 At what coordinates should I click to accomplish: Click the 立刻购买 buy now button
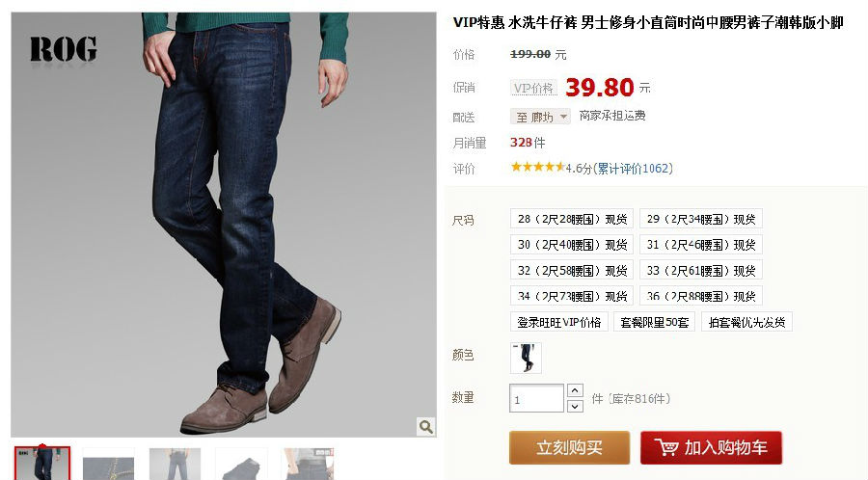(x=570, y=447)
